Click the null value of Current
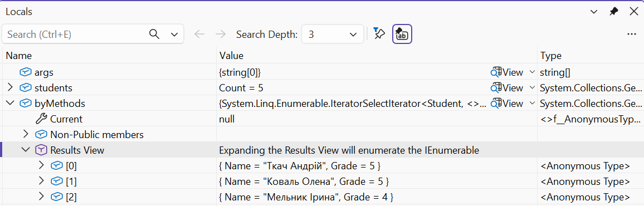The image size is (644, 206). click(x=227, y=119)
